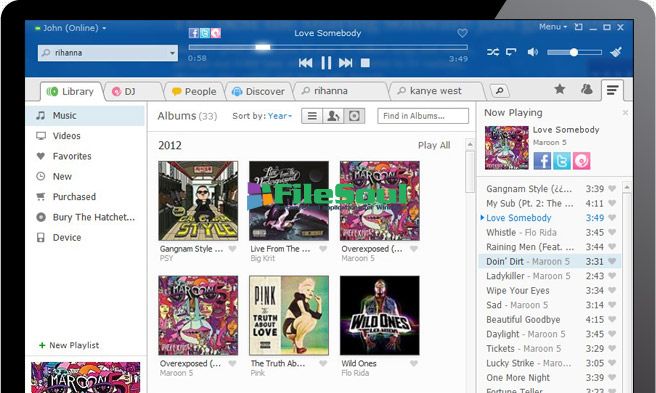Open the Discover tab

[259, 91]
